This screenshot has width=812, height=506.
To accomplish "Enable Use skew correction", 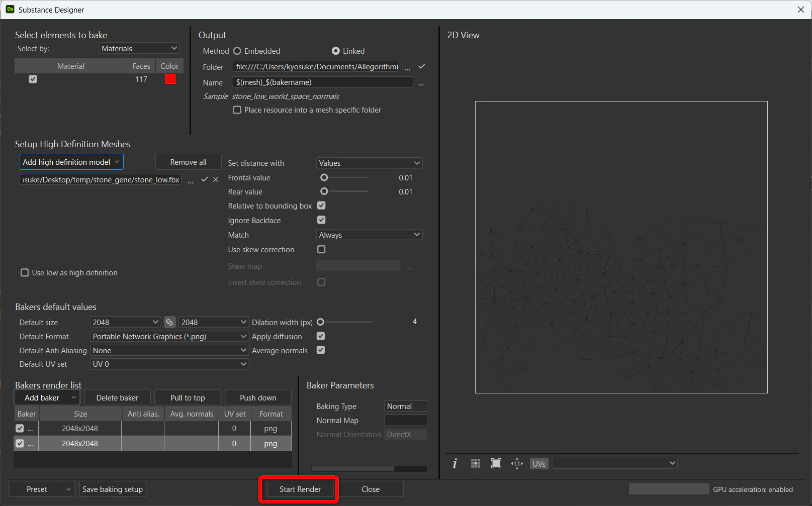I will 321,249.
